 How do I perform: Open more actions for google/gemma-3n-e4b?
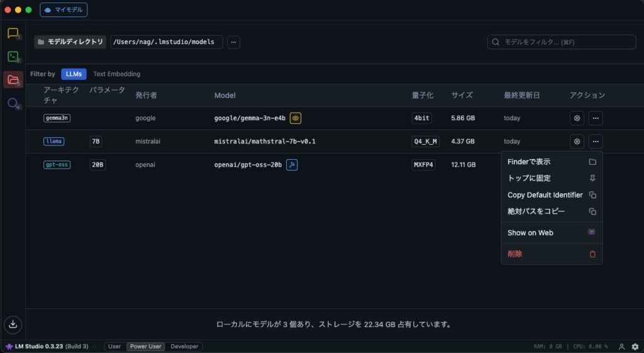(596, 118)
